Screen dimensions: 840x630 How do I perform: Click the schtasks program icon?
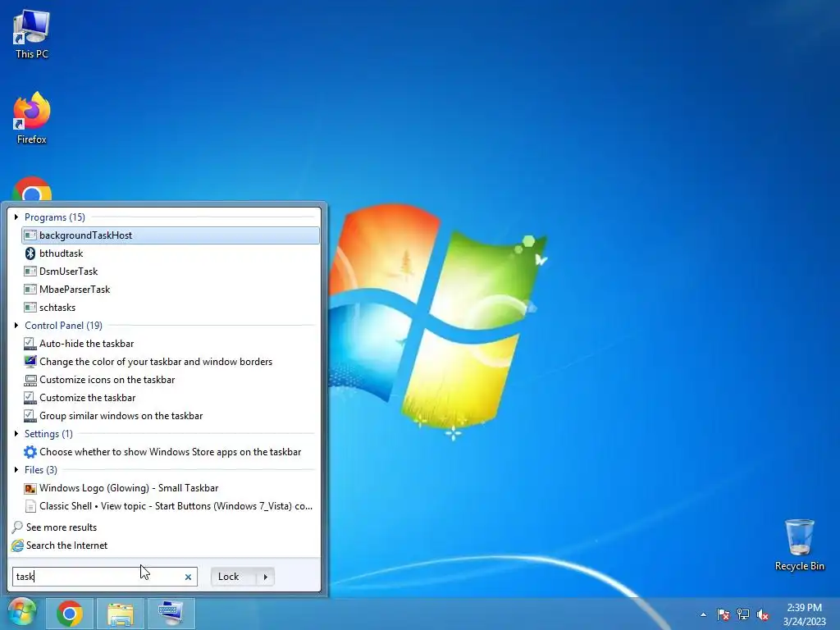point(30,308)
